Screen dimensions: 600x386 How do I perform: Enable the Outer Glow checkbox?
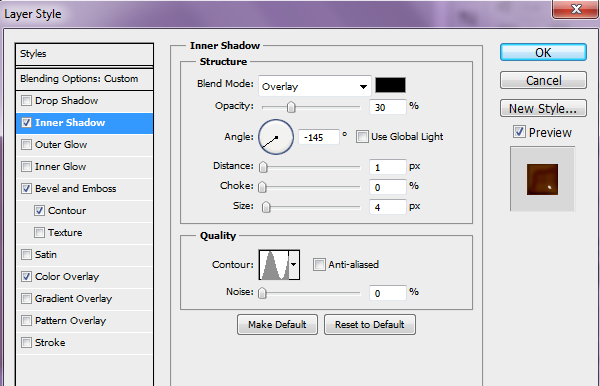pos(26,145)
